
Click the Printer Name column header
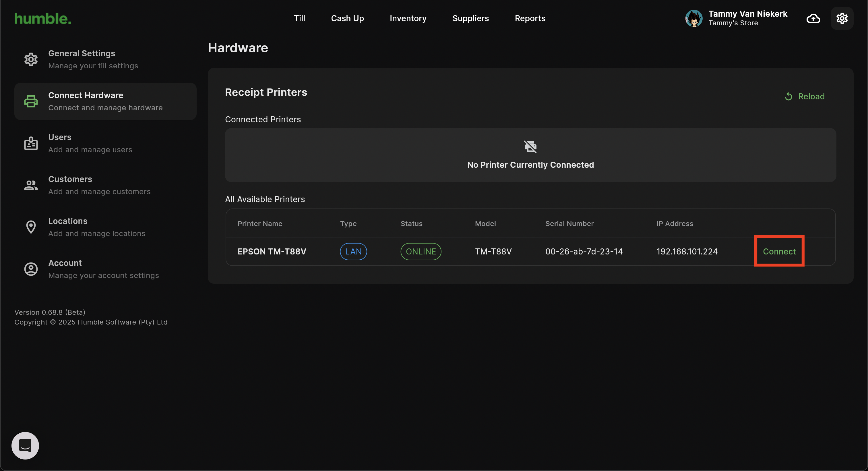[260, 223]
